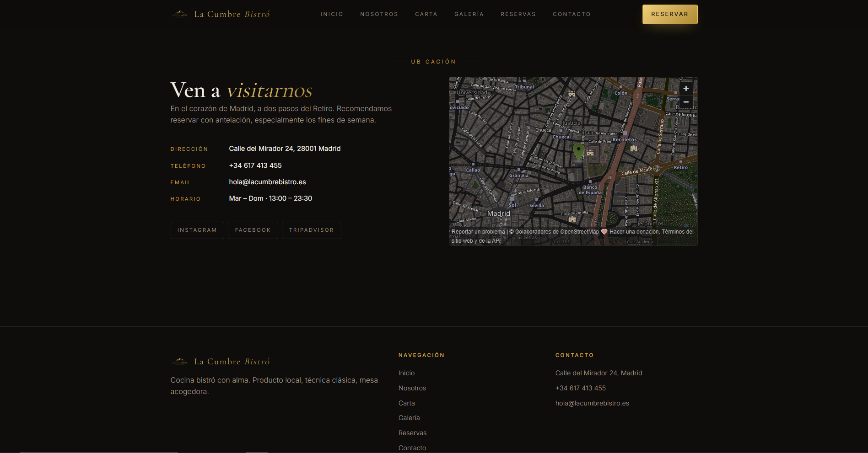Open Galería in the top navigation
The width and height of the screenshot is (868, 453).
tap(469, 14)
